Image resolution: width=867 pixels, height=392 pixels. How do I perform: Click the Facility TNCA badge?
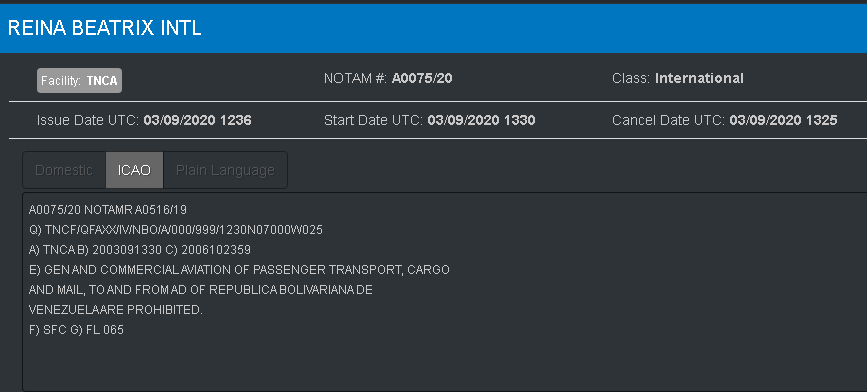(80, 81)
